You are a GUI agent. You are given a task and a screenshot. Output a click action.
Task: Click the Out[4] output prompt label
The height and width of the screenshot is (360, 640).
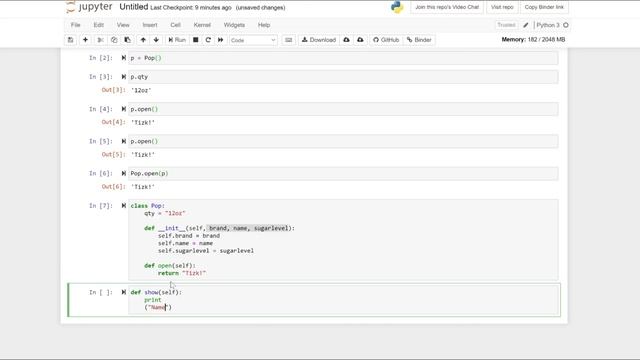[113, 122]
